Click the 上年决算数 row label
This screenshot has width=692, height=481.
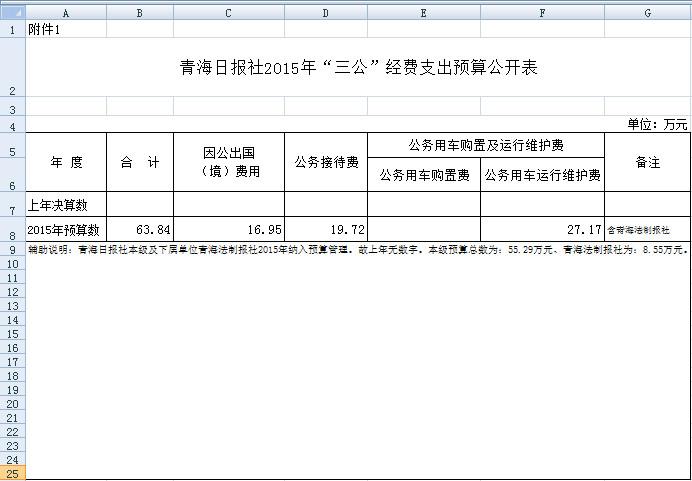(x=66, y=204)
